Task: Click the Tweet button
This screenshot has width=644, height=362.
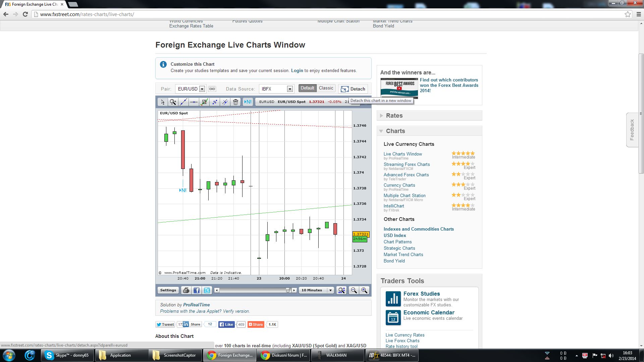Action: 165,324
